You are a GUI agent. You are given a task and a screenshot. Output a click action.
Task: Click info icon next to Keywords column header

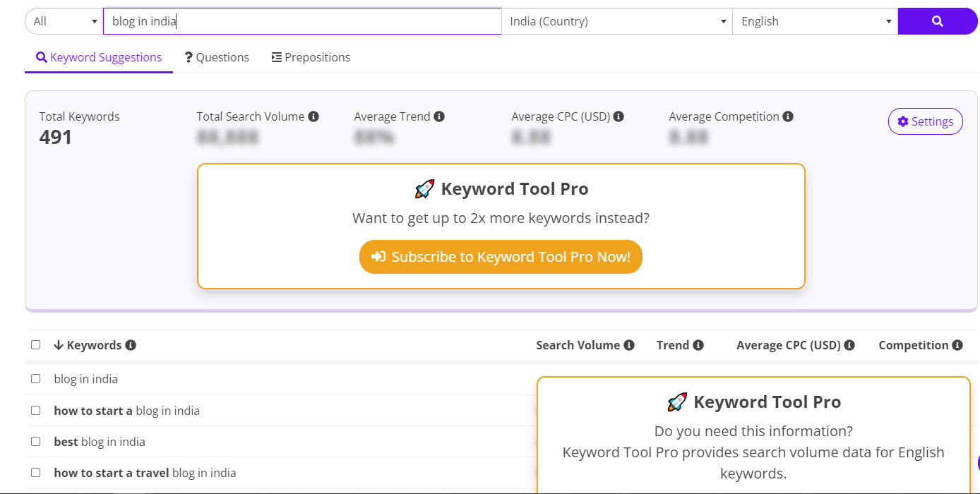tap(131, 345)
